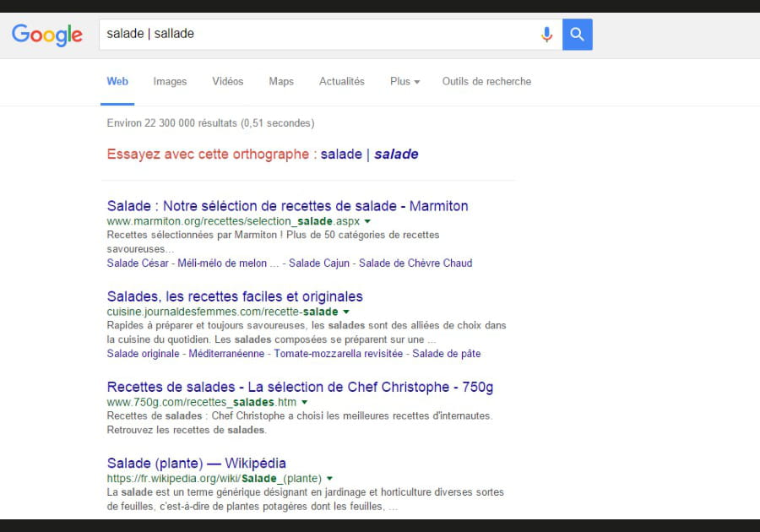Open the Méditerranéenne sitelink
This screenshot has height=532, width=760.
(x=226, y=354)
